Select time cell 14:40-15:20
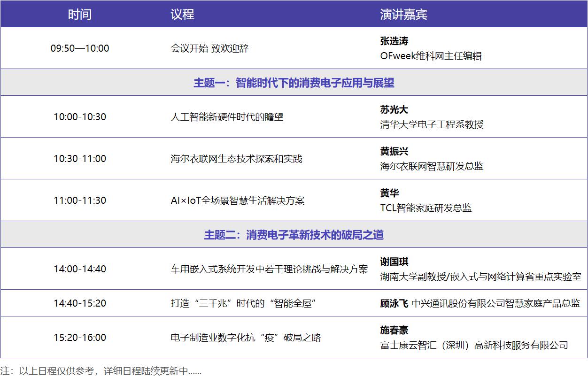This screenshot has width=588, height=385. coord(80,303)
